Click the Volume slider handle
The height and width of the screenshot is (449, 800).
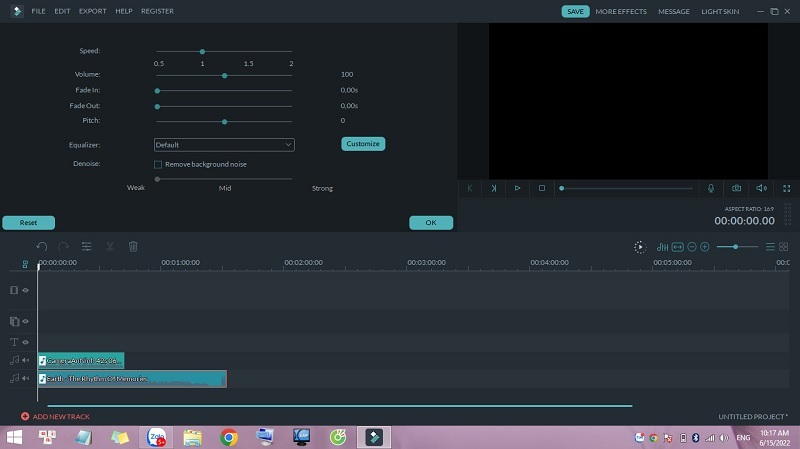coord(224,76)
